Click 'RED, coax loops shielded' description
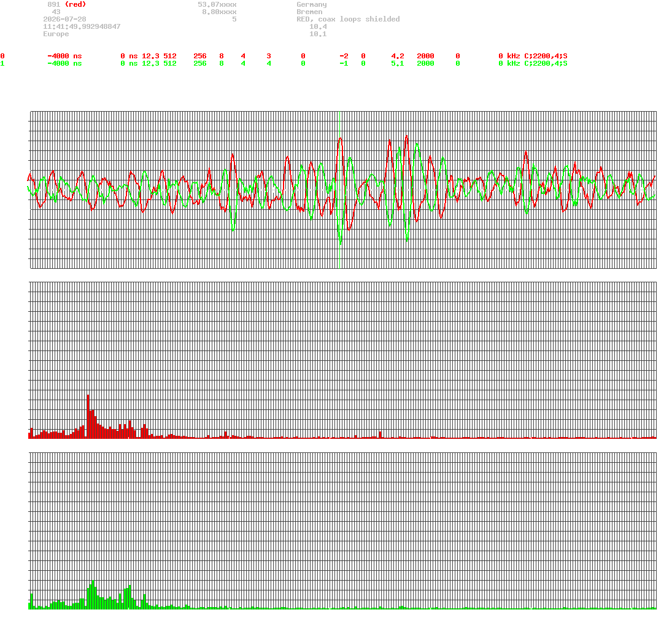 coord(348,19)
